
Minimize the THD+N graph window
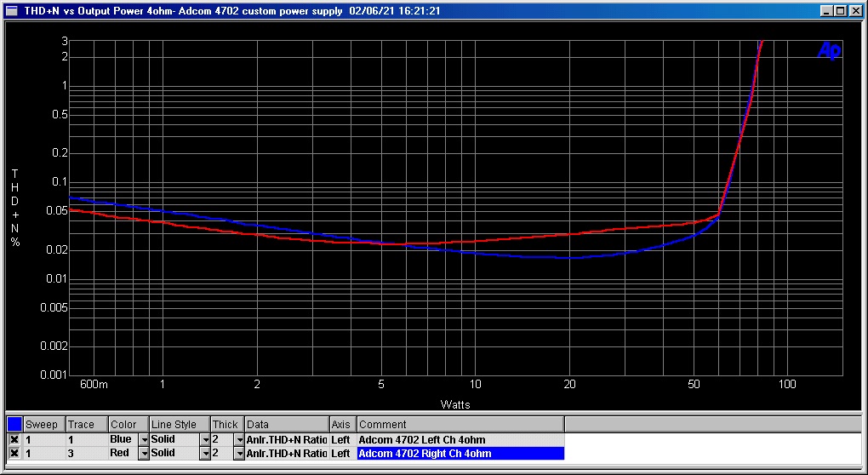[827, 10]
